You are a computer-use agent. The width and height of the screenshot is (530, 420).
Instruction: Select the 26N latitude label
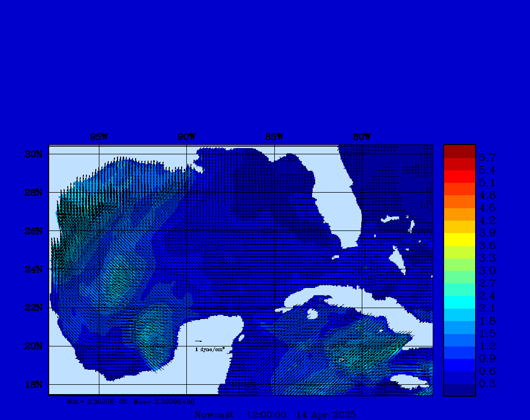tap(34, 231)
